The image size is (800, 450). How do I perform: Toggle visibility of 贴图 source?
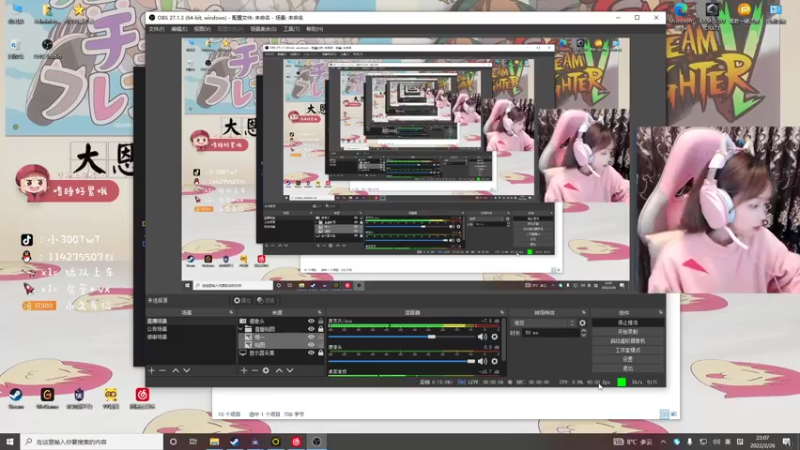coord(311,345)
